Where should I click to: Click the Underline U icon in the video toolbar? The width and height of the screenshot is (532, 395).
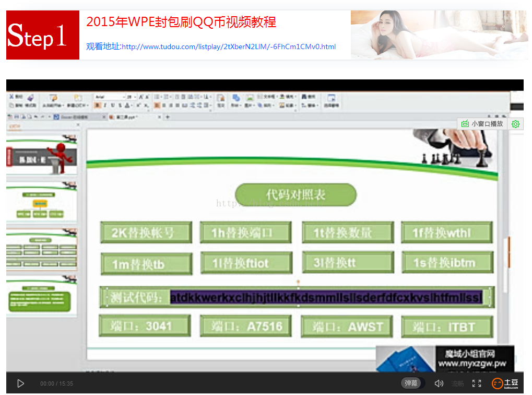(x=113, y=106)
